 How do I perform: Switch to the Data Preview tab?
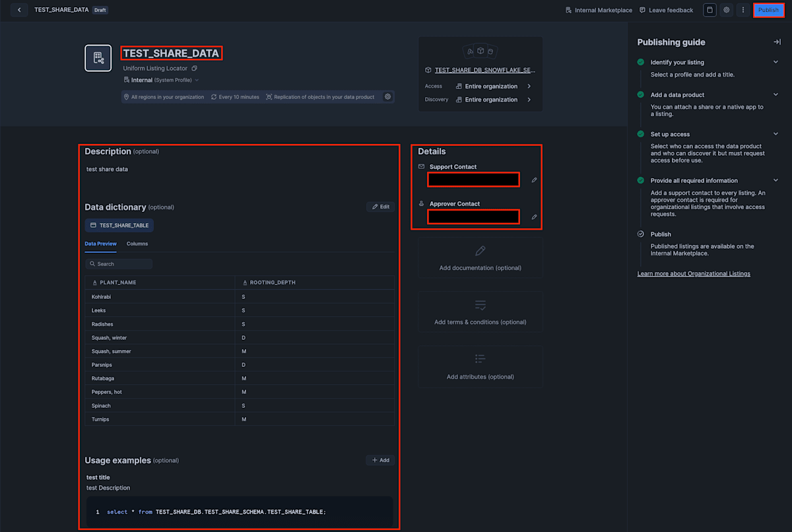pos(100,244)
